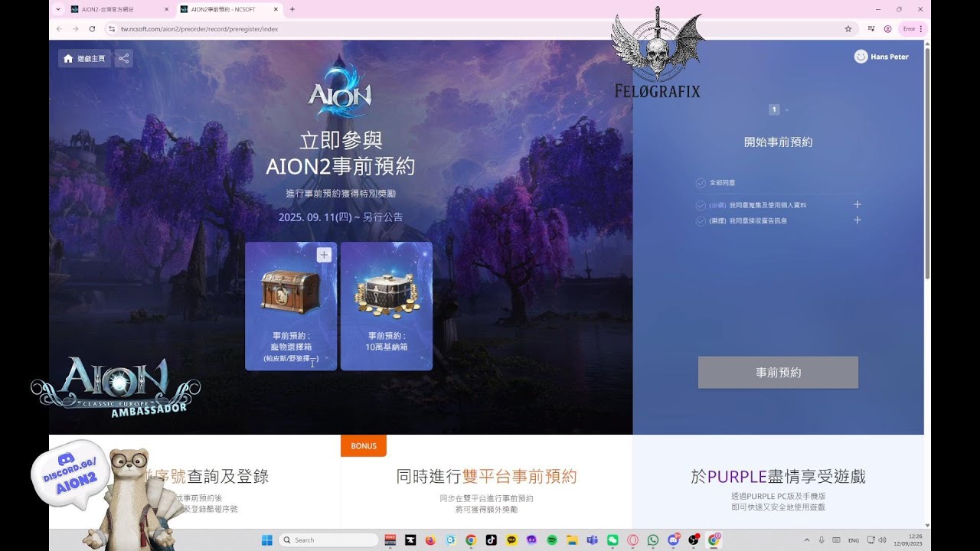The height and width of the screenshot is (551, 980).
Task: Expand the (選擇) advertising consent plus
Action: tap(857, 220)
